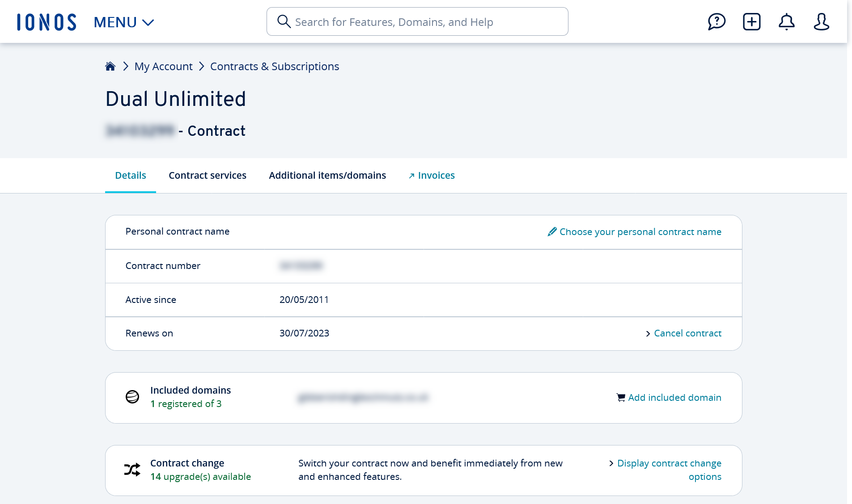Open the notifications bell
852x504 pixels.
[786, 21]
